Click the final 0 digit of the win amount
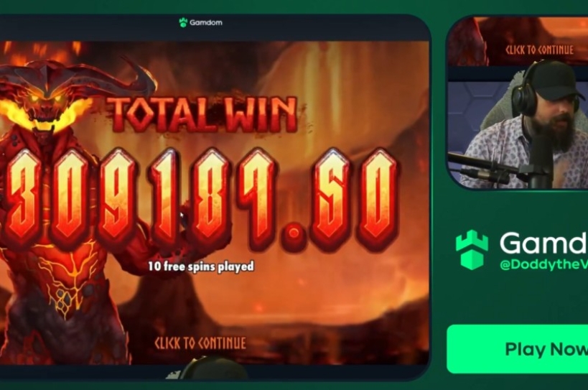The image size is (588, 390). [377, 199]
